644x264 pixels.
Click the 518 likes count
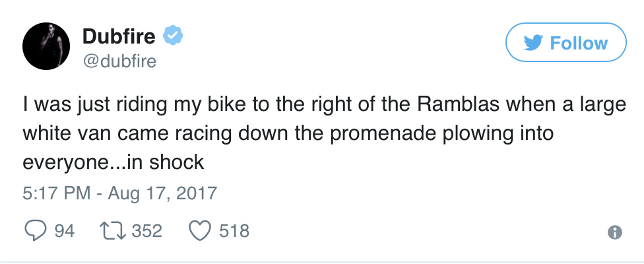235,230
